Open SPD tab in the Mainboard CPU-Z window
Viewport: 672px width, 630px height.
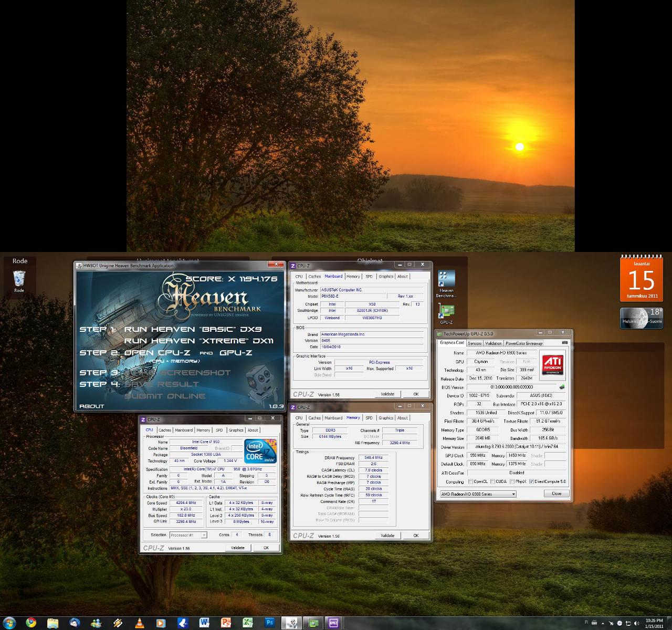pyautogui.click(x=369, y=276)
